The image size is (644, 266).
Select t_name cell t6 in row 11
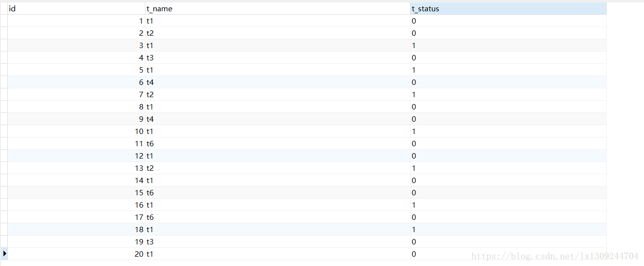point(278,144)
